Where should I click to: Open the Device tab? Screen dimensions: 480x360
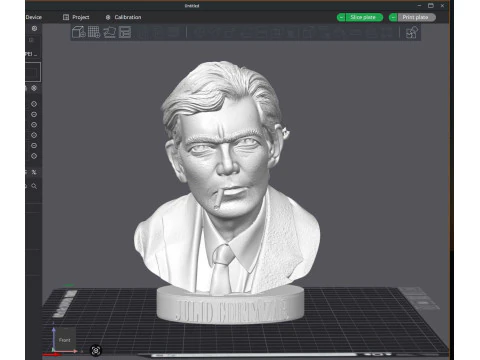[x=34, y=17]
